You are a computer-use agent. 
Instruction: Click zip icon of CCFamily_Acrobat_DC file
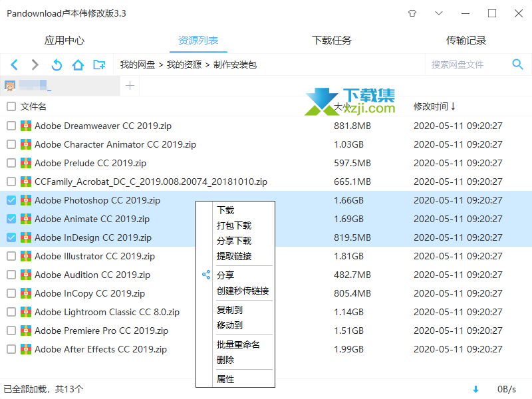26,182
